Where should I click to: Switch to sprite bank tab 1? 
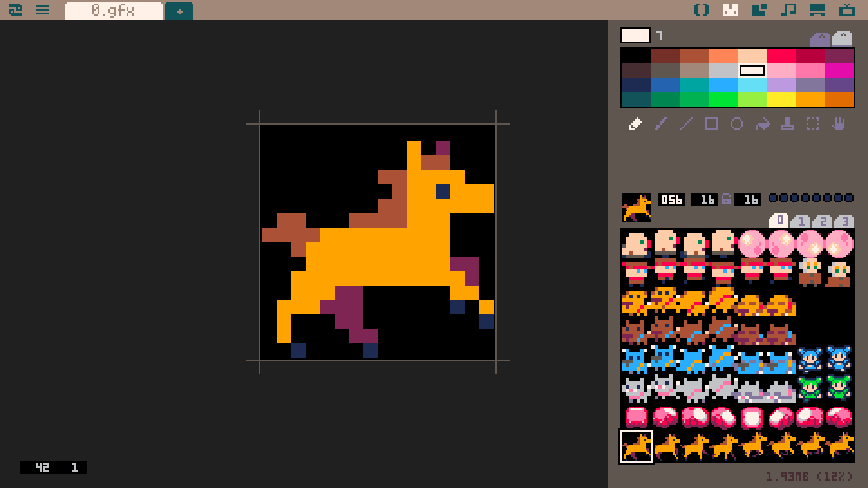point(800,221)
